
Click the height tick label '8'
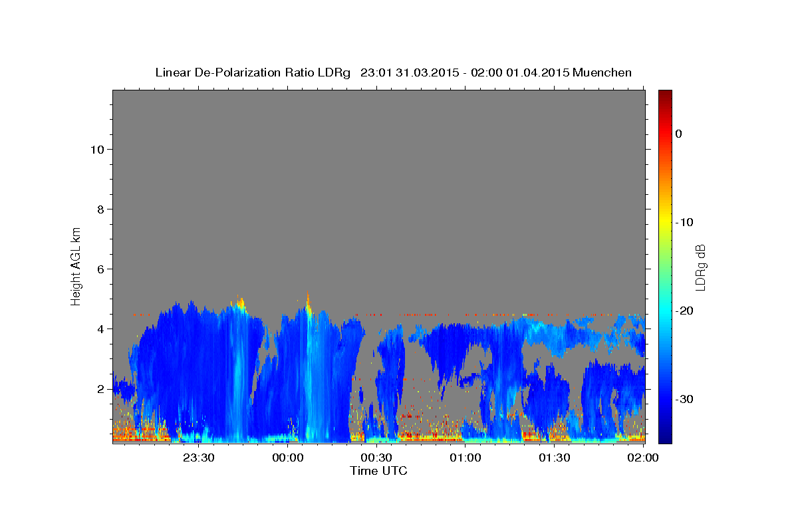100,209
